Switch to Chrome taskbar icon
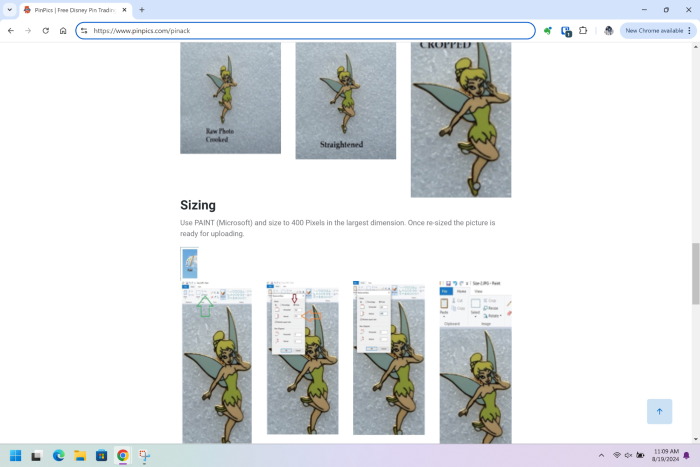The height and width of the screenshot is (467, 700). tap(123, 455)
